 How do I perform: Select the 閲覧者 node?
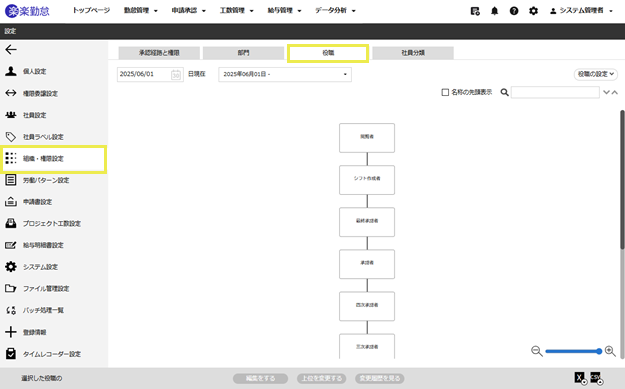click(367, 138)
